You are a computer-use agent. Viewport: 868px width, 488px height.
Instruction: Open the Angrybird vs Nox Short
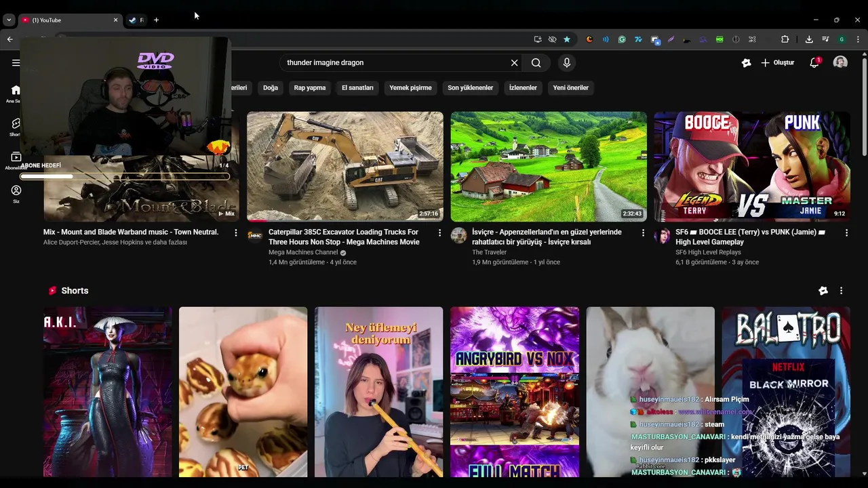[x=515, y=392]
